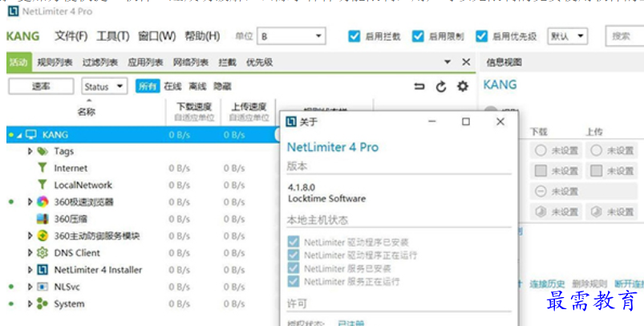The image size is (644, 326).
Task: Close the activity panel with X
Action: click(466, 62)
